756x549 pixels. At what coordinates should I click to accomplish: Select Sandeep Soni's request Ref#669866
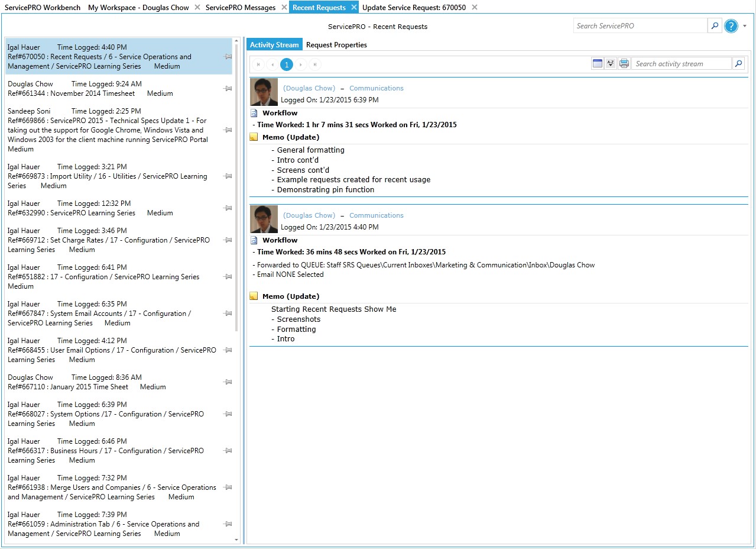click(x=119, y=130)
